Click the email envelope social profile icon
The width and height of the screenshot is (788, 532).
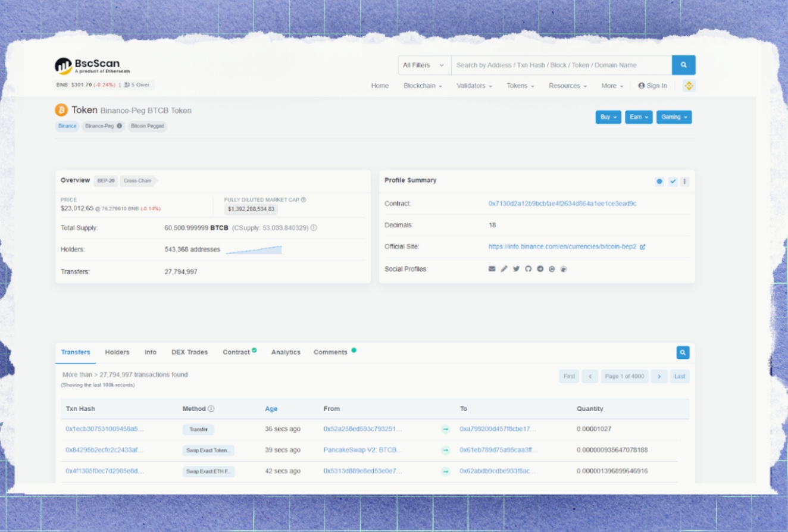(x=492, y=269)
